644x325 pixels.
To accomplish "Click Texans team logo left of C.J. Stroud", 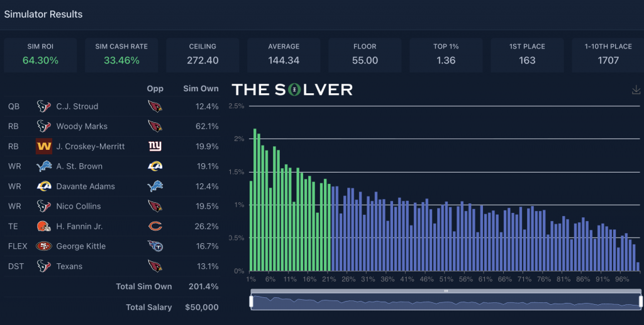I will [43, 106].
